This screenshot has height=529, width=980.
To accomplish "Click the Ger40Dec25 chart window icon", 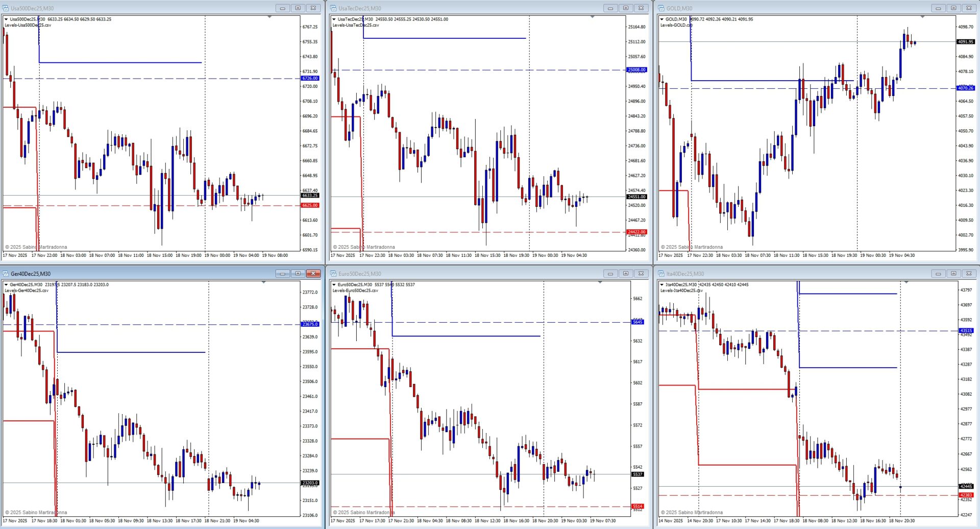I will 6,274.
